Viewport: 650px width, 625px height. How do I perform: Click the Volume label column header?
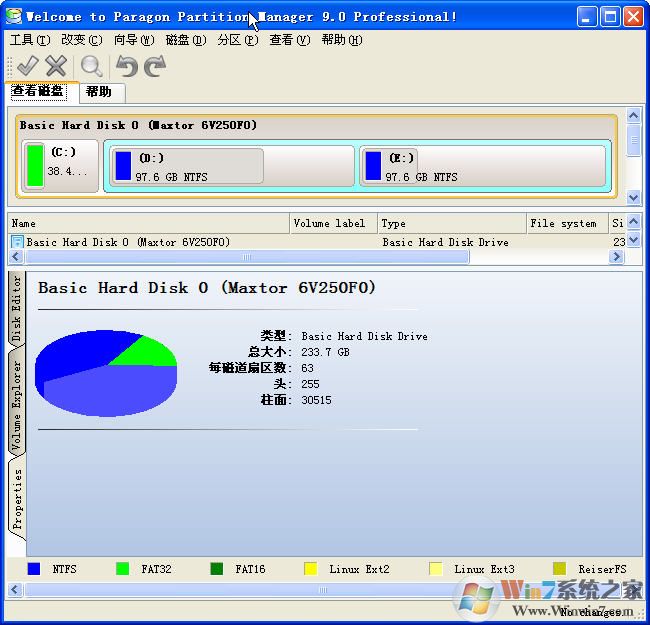[332, 223]
